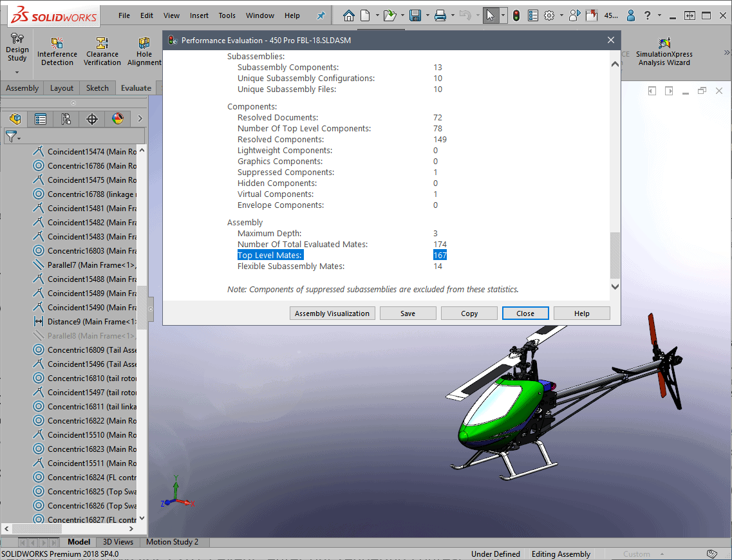Expand the Options gear dropdown arrow
The image size is (732, 560).
pyautogui.click(x=561, y=15)
